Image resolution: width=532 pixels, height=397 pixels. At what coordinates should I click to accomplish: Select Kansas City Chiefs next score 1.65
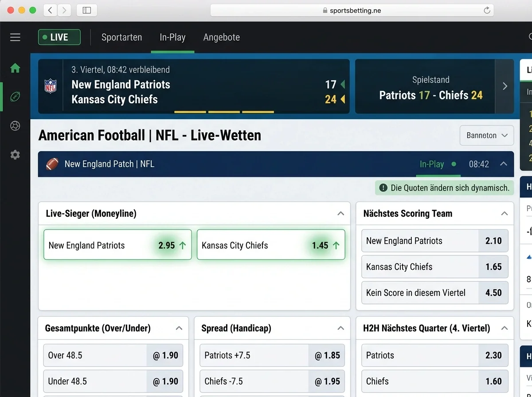[435, 267]
